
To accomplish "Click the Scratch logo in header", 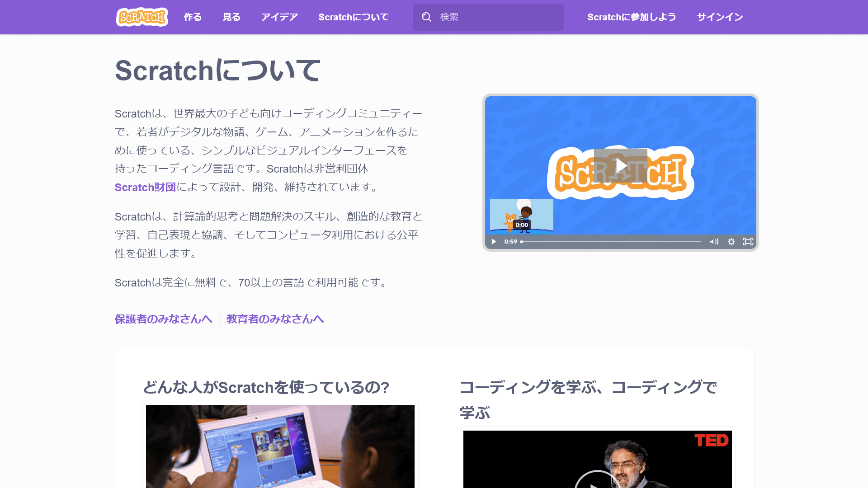I will (142, 17).
